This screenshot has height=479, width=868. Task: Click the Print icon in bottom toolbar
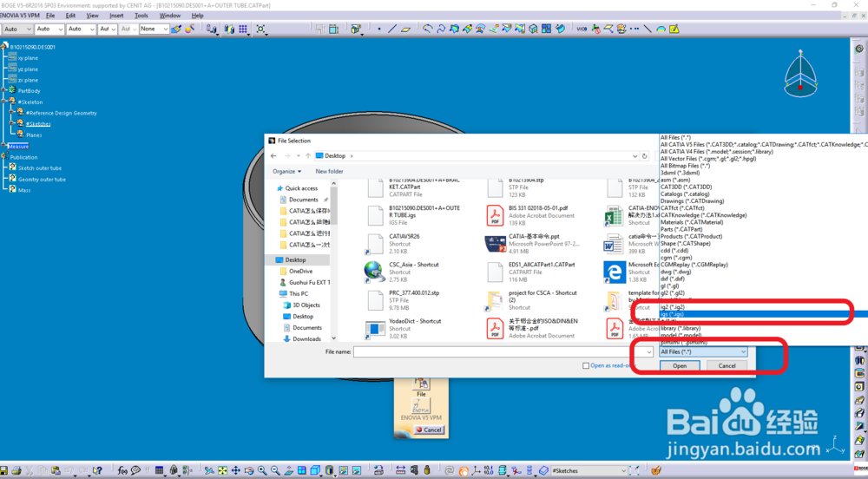[16, 470]
